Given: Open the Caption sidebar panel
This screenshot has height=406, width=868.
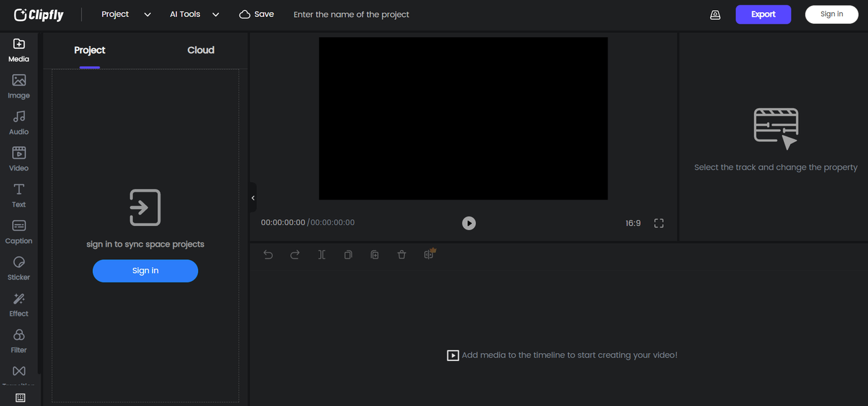Looking at the screenshot, I should pyautogui.click(x=19, y=232).
